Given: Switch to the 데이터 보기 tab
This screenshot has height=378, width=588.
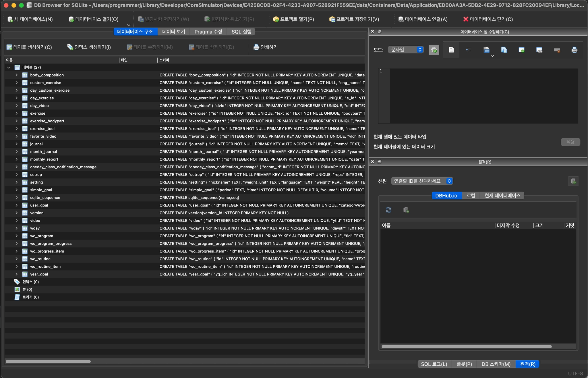Looking at the screenshot, I should (x=173, y=32).
